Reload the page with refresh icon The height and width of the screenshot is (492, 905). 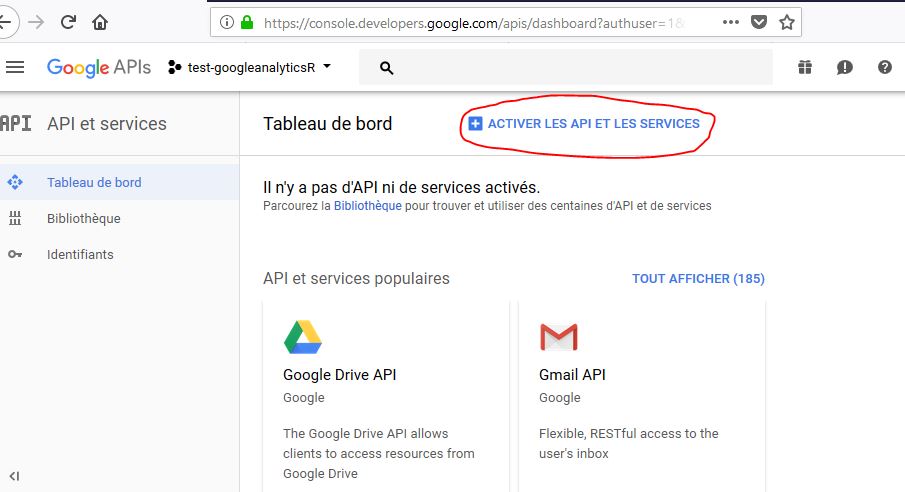click(x=68, y=23)
